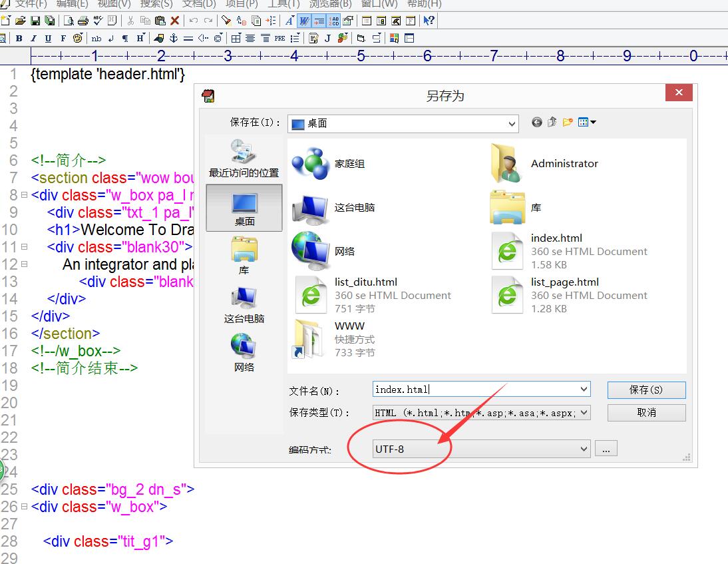Viewport: 728px width, 564px height.
Task: Insert an anchor using the anchor icon
Action: click(x=174, y=39)
